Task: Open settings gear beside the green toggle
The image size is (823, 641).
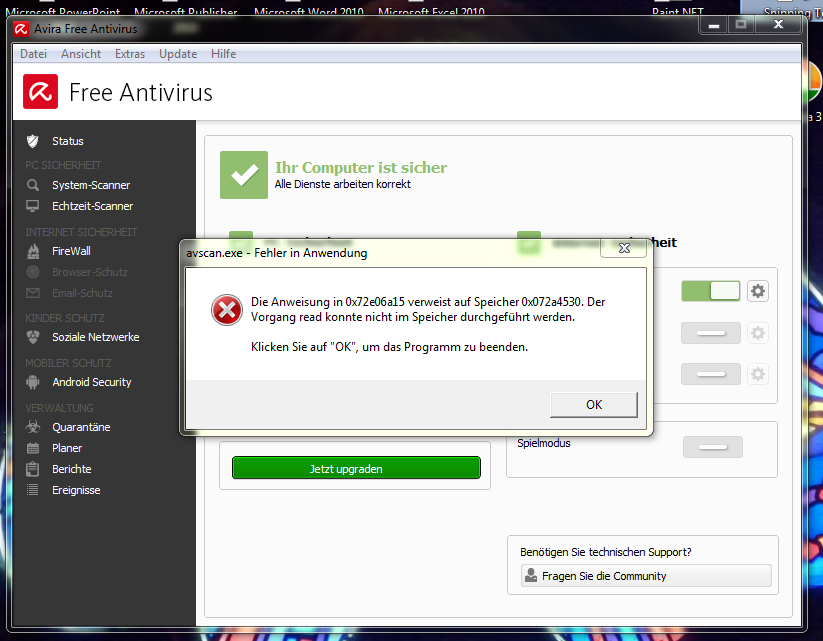Action: click(757, 291)
